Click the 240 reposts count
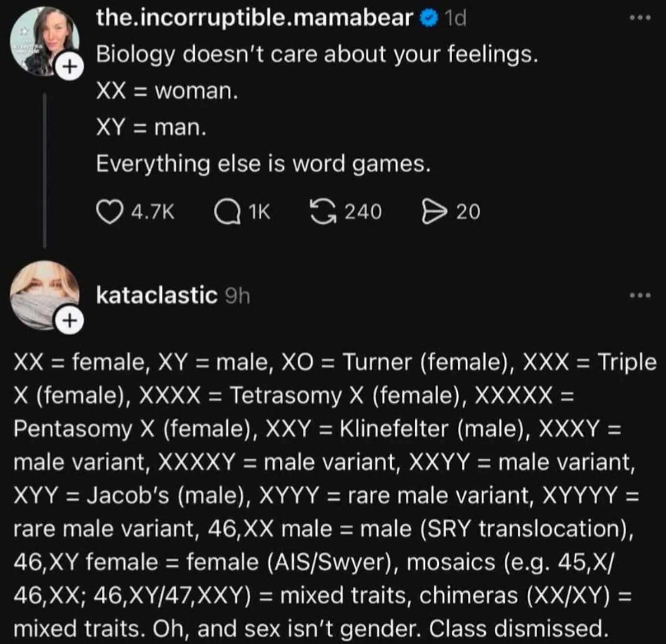Viewport: 666px width, 644px height. (x=363, y=212)
